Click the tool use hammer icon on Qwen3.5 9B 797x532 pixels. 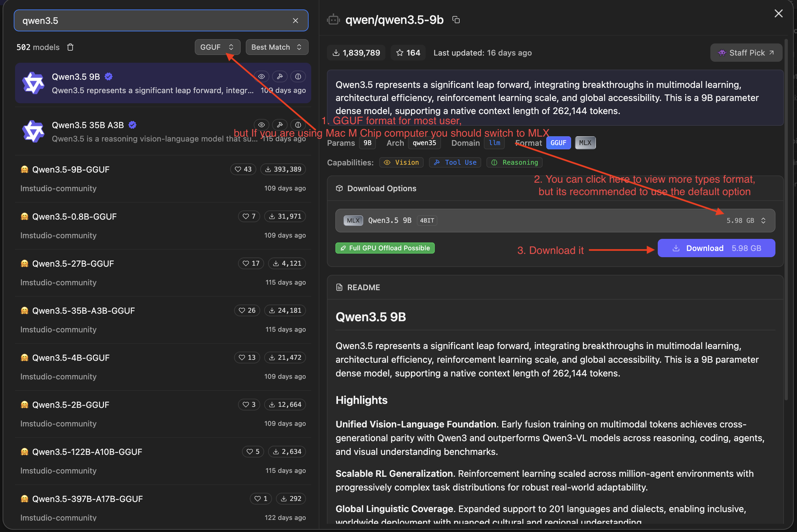280,76
